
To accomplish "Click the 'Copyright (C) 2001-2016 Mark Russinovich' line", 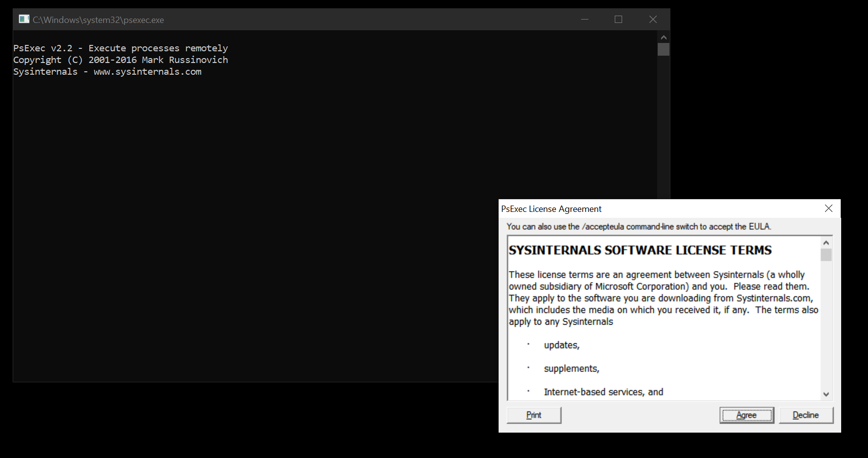I will [121, 60].
